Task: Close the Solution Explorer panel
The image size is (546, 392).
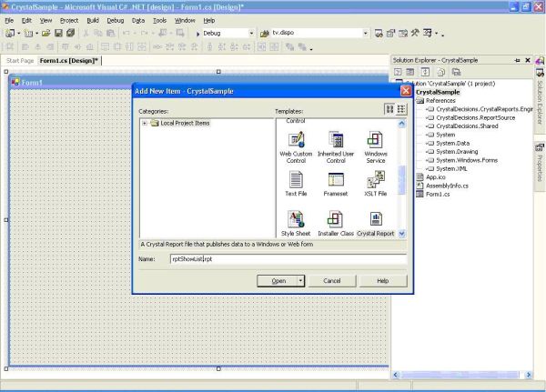Action: click(528, 60)
